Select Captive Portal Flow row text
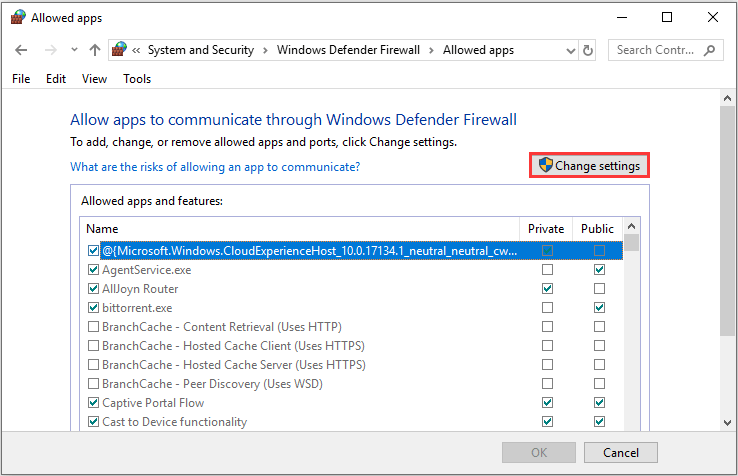Image resolution: width=738 pixels, height=476 pixels. pos(153,403)
